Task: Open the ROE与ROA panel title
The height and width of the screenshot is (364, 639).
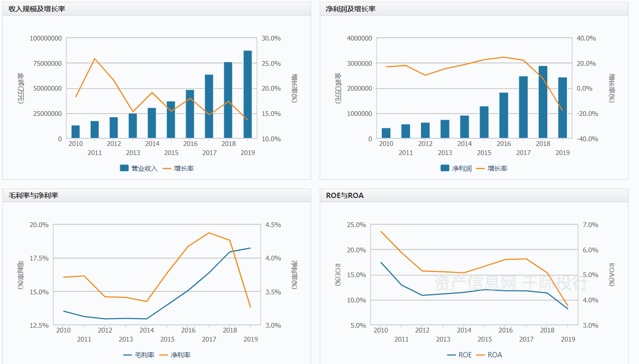Action: coord(345,196)
